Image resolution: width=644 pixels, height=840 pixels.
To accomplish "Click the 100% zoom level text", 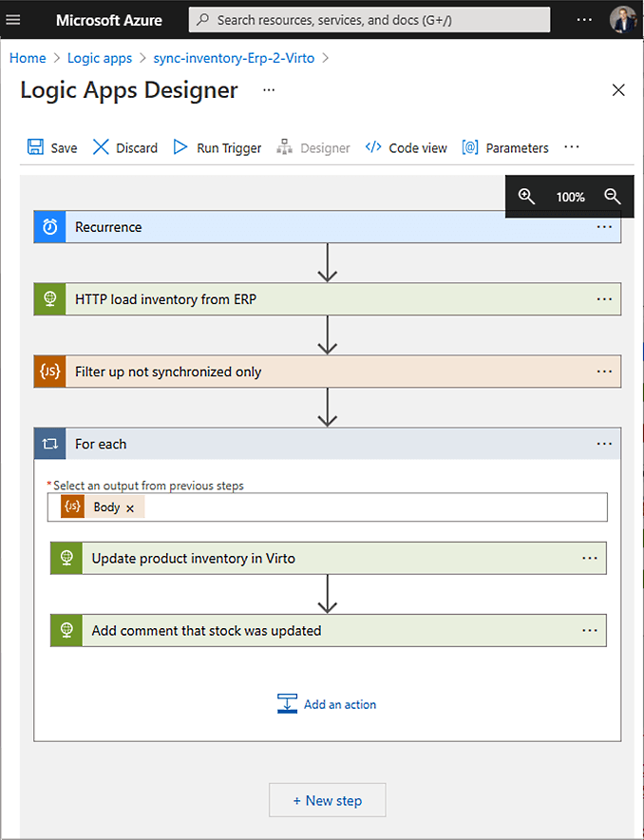I will [x=570, y=197].
